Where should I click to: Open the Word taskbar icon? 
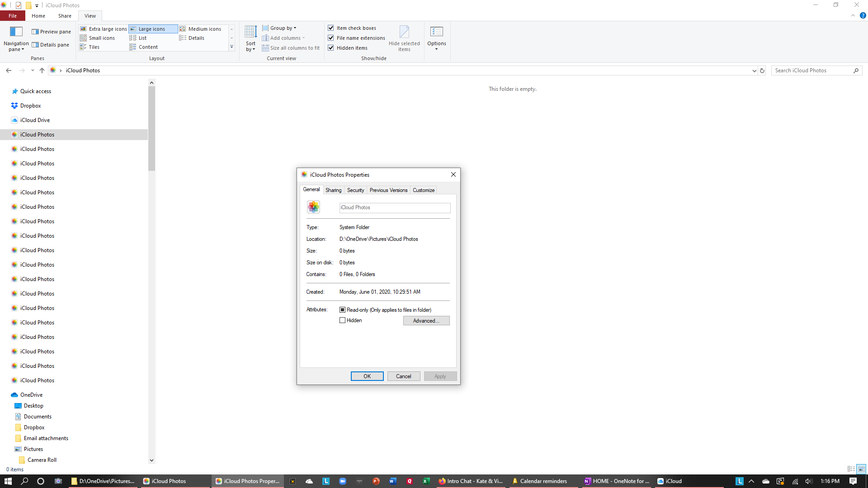(392, 481)
